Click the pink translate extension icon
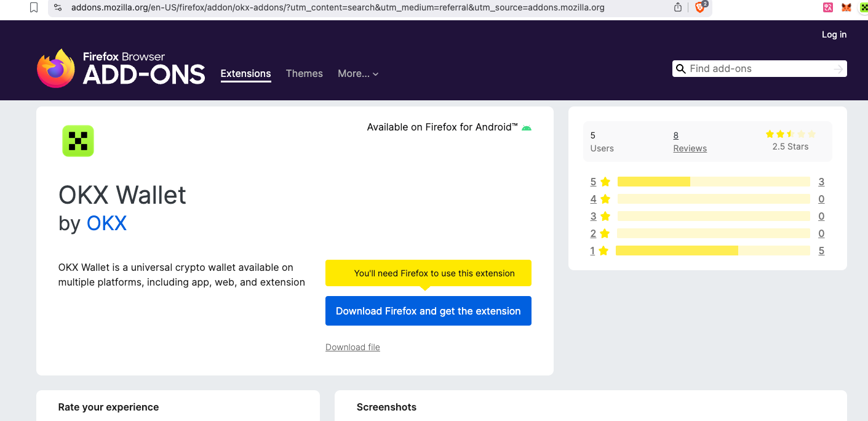 [828, 7]
